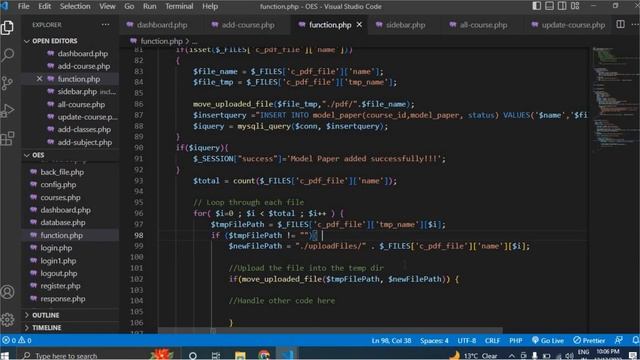The image size is (640, 360).
Task: Click the errors and warnings status indicator
Action: tap(16, 340)
